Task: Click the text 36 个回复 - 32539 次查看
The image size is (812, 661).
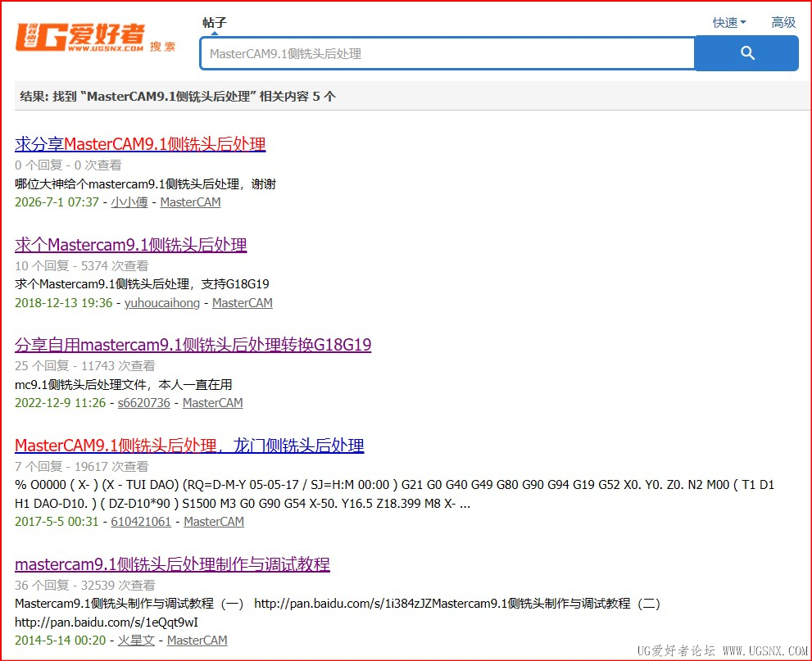Action: coord(85,585)
